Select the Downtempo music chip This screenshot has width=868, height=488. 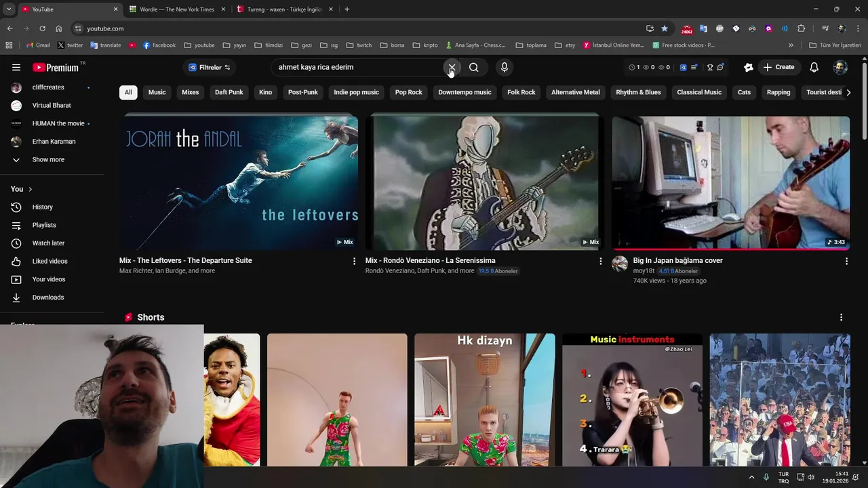click(x=465, y=92)
